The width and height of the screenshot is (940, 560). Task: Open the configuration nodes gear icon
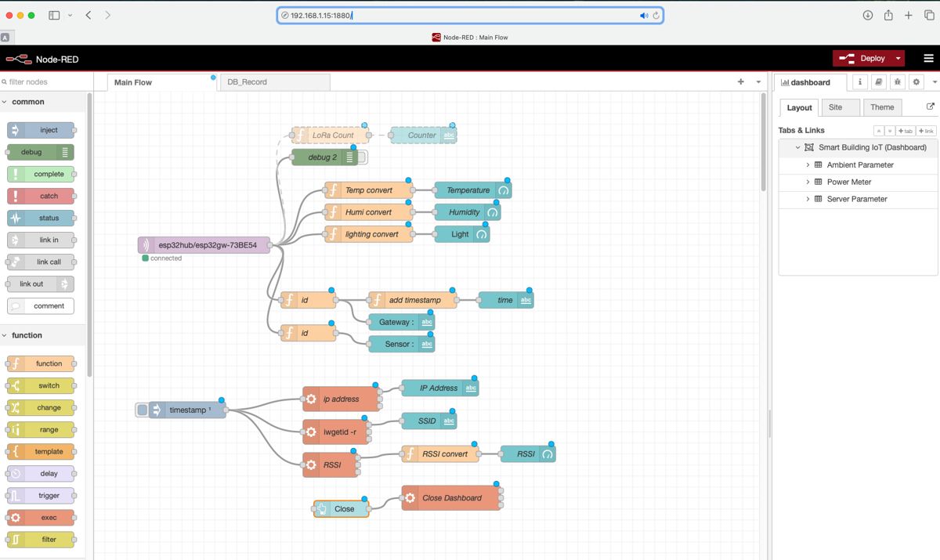click(x=916, y=82)
